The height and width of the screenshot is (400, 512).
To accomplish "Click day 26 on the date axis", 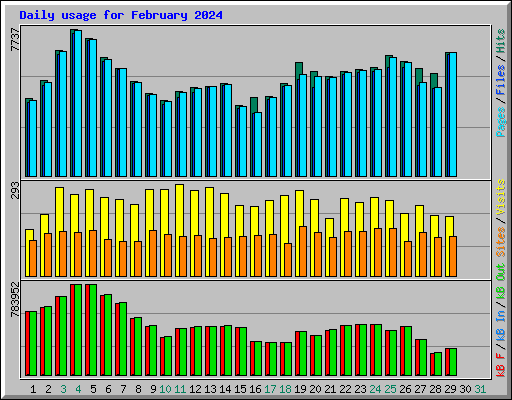I will point(405,389).
